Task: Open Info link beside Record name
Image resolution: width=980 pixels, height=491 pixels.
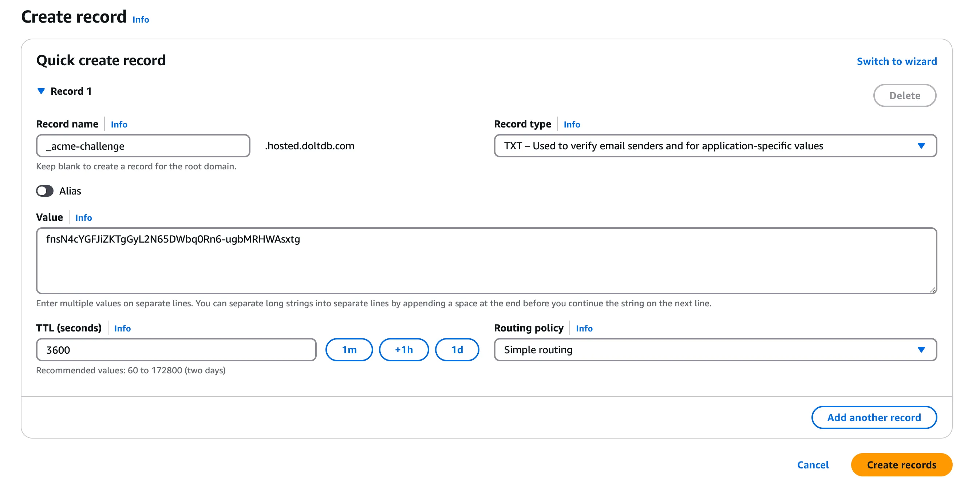Action: (119, 125)
